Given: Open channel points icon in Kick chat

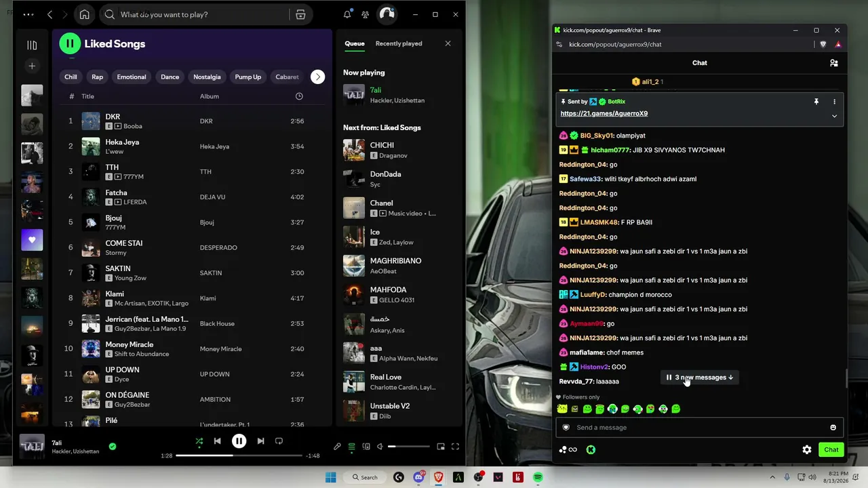Looking at the screenshot, I should coord(591,449).
